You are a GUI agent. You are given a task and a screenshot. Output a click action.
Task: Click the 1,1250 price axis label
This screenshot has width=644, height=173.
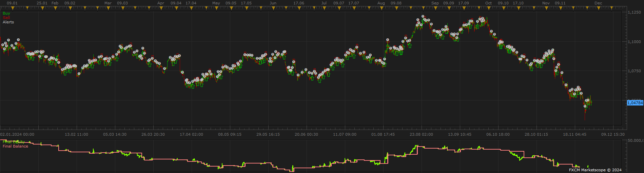635,12
